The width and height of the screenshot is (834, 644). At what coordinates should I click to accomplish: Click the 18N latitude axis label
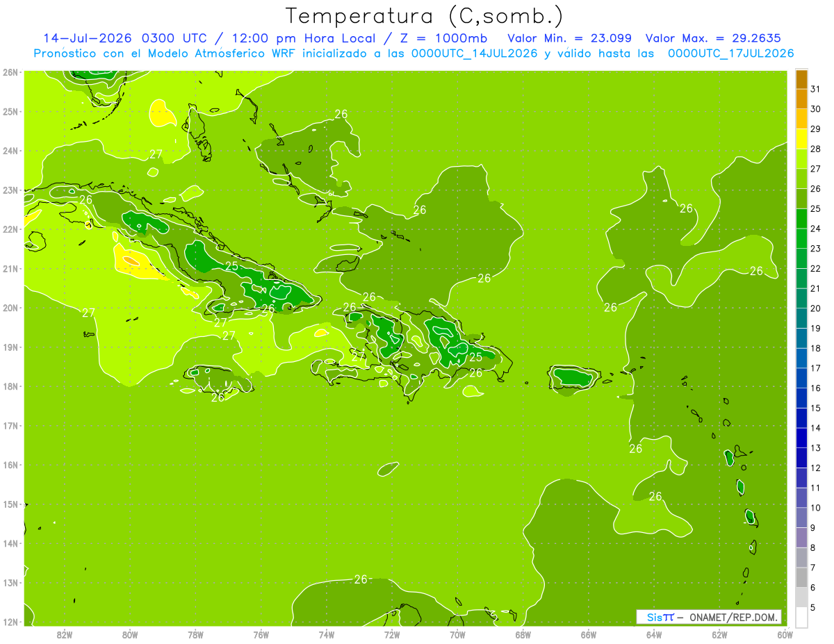tap(10, 386)
